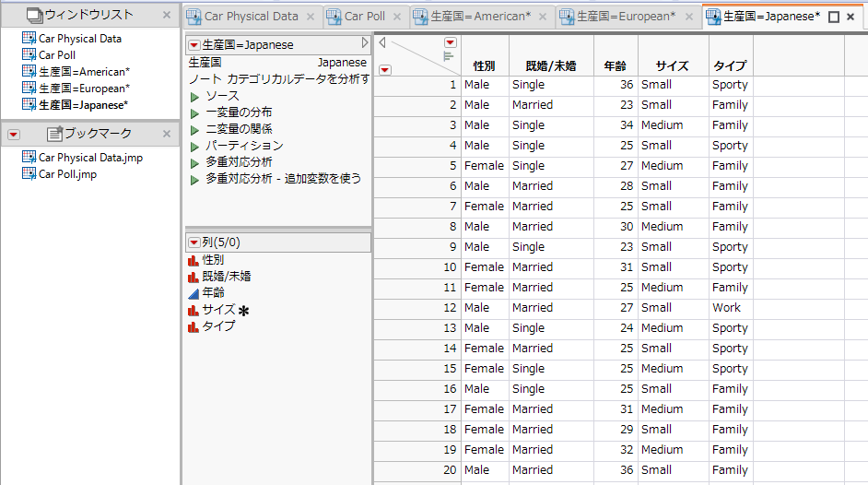Screen dimensions: 868x485
Task: Close the 生産国=American* tab
Action: [x=543, y=17]
